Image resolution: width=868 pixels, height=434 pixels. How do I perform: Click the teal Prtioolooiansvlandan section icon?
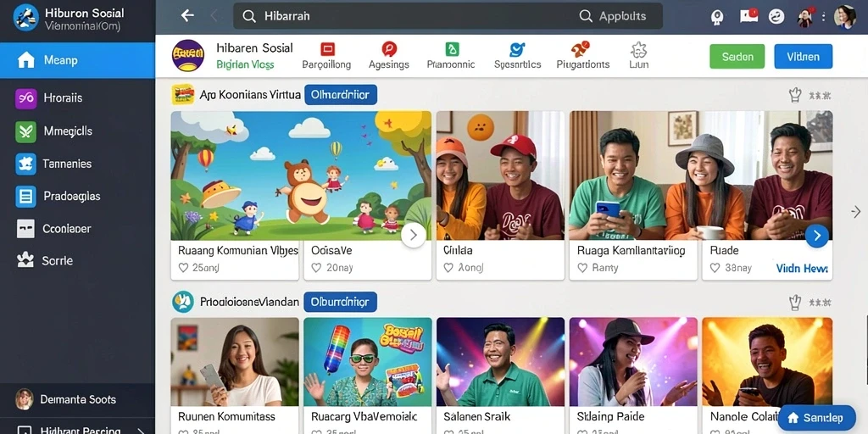pos(183,303)
